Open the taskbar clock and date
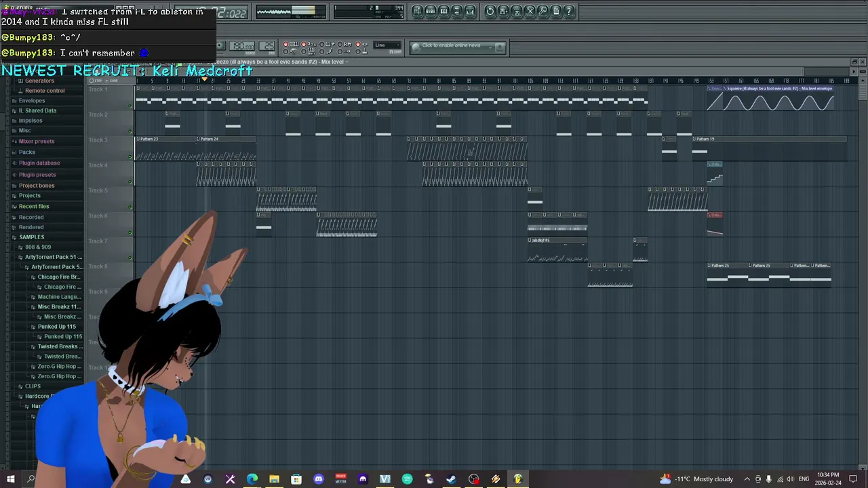868x488 pixels. tap(829, 479)
